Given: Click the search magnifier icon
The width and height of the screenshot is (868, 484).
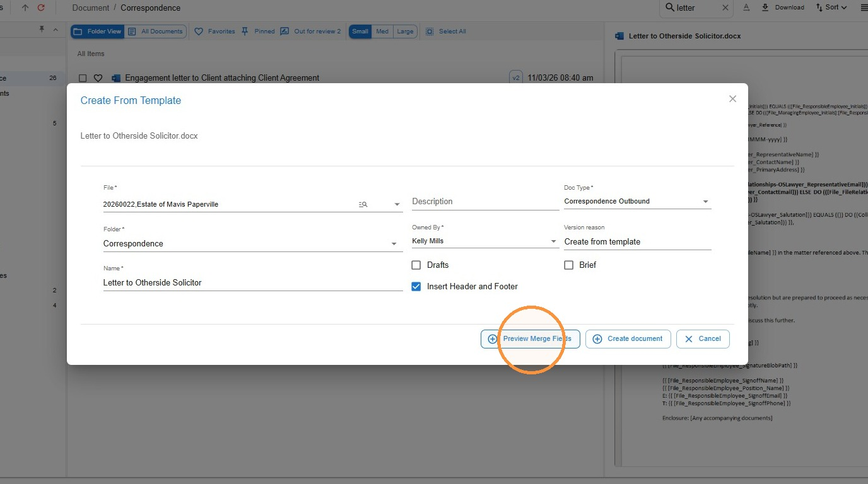Looking at the screenshot, I should pyautogui.click(x=669, y=8).
